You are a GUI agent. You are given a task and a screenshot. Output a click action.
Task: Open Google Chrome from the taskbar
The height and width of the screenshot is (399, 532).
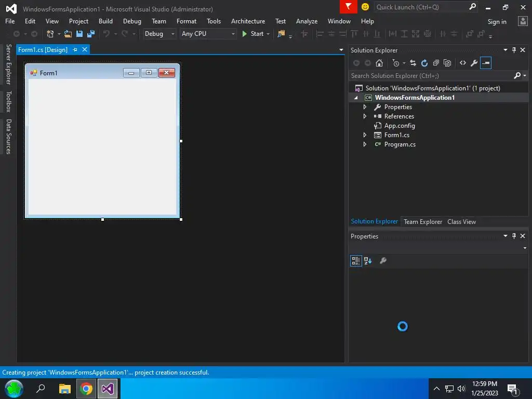pyautogui.click(x=86, y=389)
